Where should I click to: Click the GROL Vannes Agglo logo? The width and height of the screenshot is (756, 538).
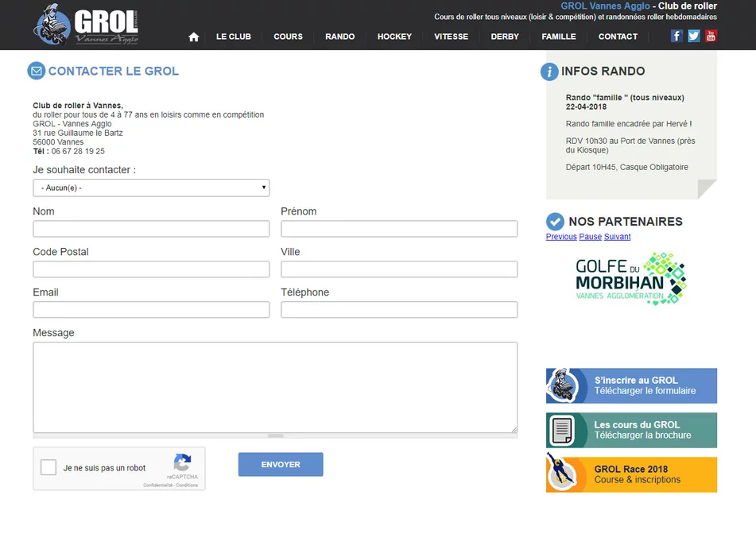[87, 25]
